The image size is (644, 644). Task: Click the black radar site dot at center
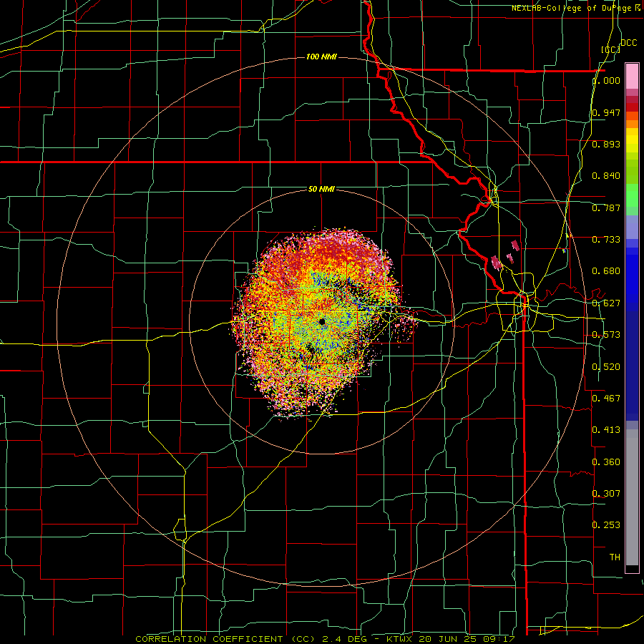(x=321, y=321)
